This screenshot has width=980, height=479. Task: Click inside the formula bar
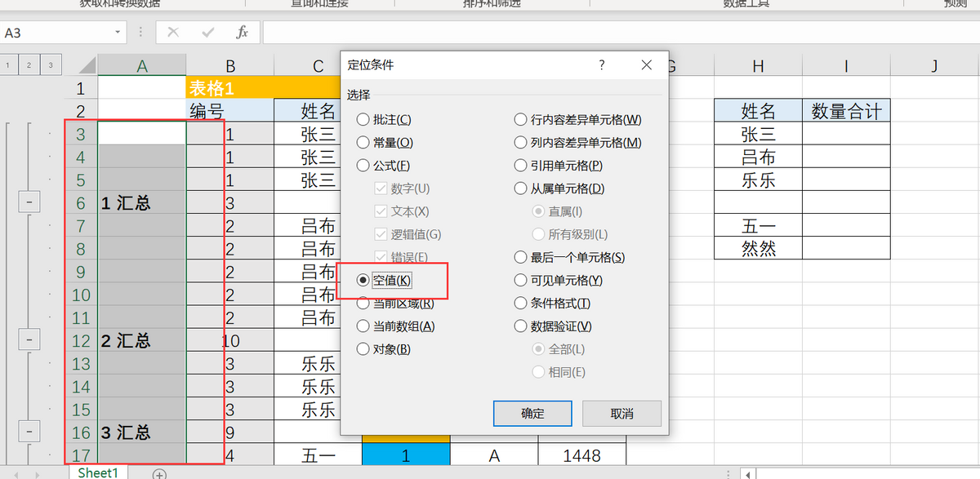(x=621, y=33)
